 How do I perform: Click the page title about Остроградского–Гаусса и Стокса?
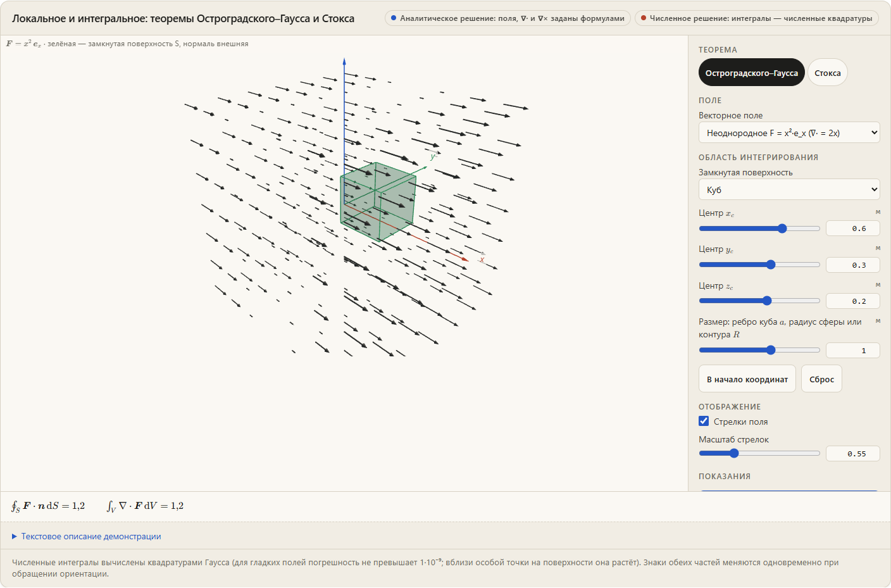pos(183,18)
